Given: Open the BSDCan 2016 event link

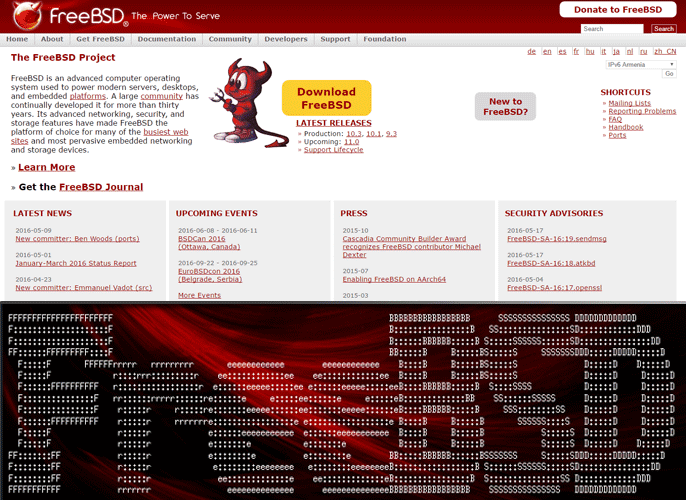Looking at the screenshot, I should click(209, 243).
